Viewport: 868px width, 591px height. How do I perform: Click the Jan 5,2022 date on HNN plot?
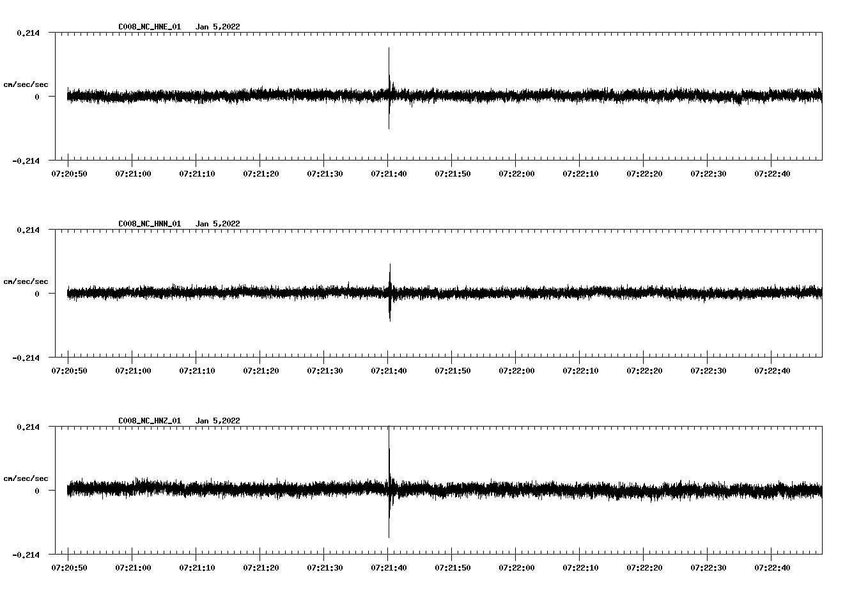(218, 224)
